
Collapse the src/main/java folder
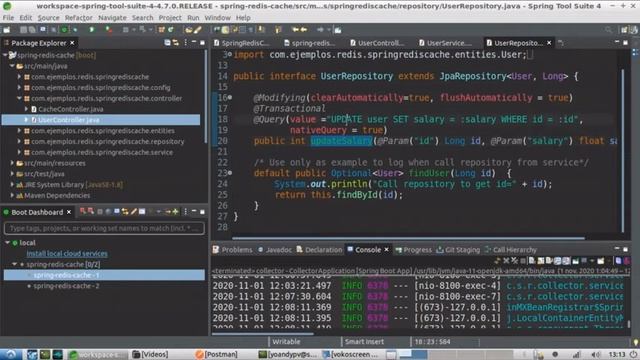coord(12,66)
